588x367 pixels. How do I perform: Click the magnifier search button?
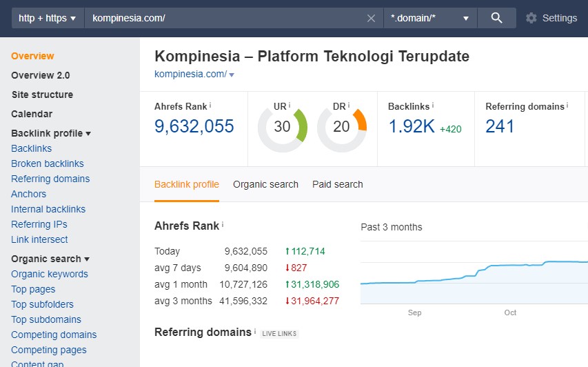pyautogui.click(x=496, y=18)
